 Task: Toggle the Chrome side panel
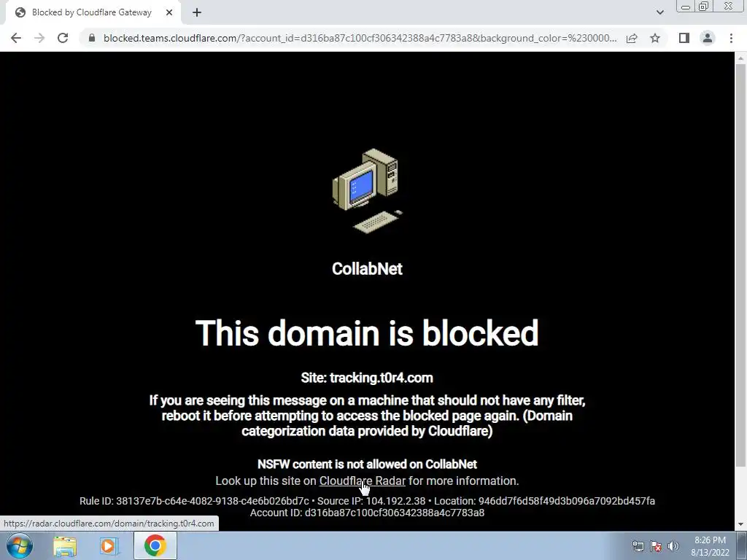point(684,38)
